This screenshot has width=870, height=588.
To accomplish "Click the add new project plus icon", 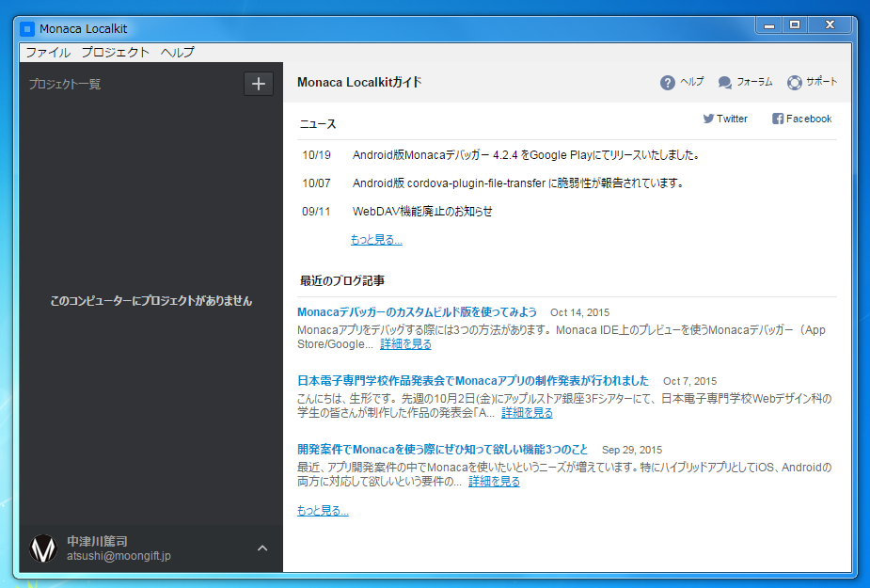I will pyautogui.click(x=259, y=84).
